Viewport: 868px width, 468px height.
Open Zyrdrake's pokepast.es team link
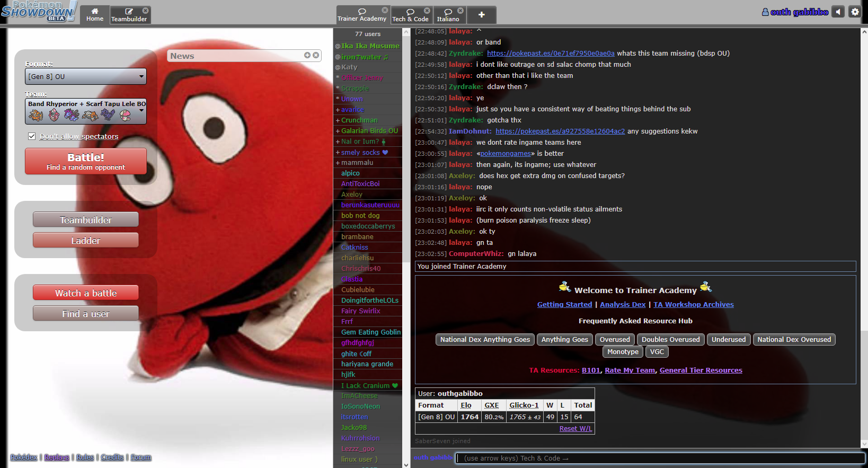[x=551, y=53]
